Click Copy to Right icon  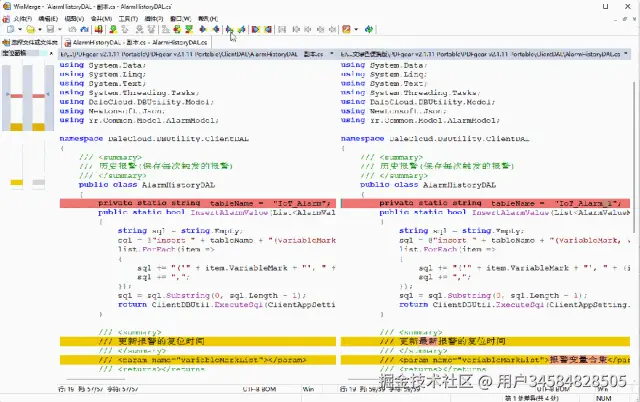(x=202, y=29)
